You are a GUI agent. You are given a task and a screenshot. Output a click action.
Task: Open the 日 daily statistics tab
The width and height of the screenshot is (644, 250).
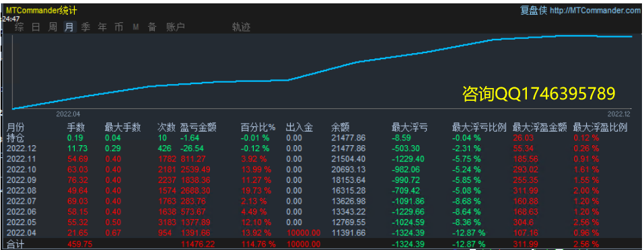(x=36, y=28)
